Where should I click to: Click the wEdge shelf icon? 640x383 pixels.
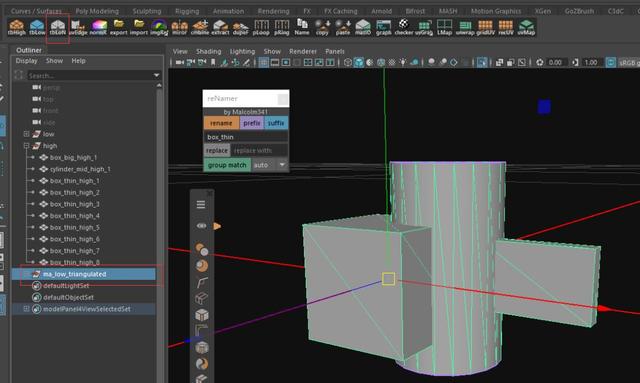[x=78, y=27]
